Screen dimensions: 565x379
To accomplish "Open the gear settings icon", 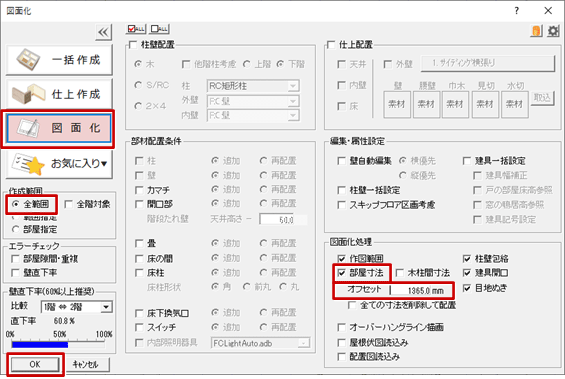I will [553, 31].
